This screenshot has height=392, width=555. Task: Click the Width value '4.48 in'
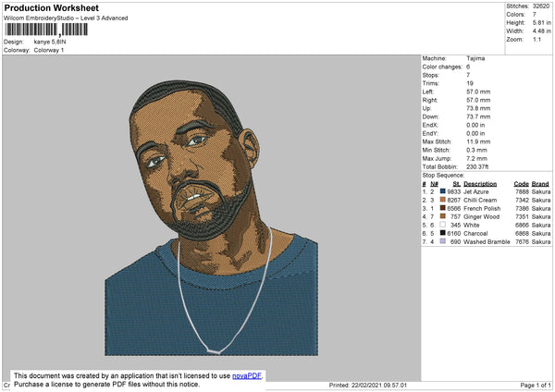pyautogui.click(x=541, y=31)
